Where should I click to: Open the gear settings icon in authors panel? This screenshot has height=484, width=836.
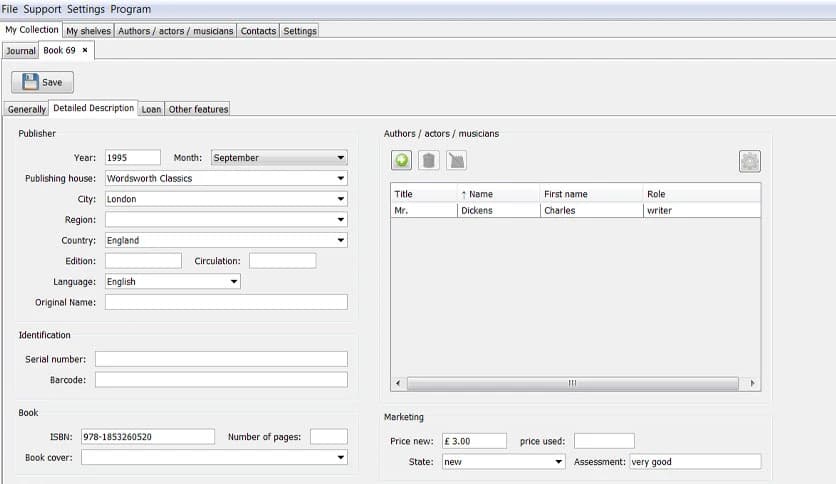749,160
